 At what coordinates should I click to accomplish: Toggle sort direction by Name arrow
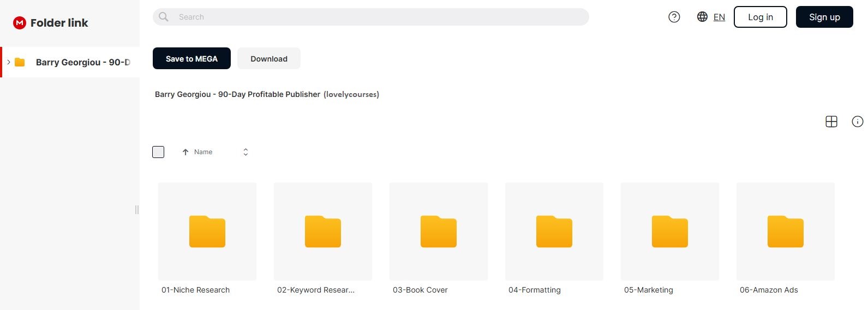coord(185,152)
